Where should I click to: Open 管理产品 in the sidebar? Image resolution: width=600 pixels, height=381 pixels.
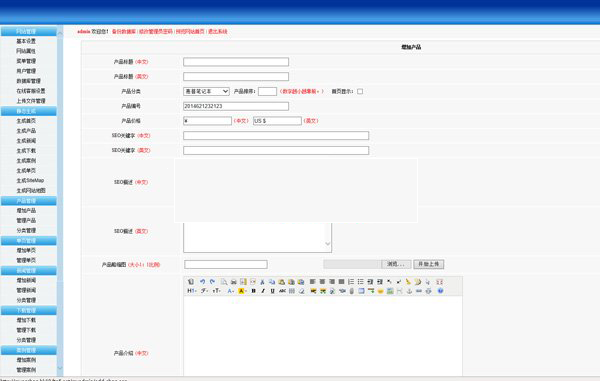[x=26, y=220]
